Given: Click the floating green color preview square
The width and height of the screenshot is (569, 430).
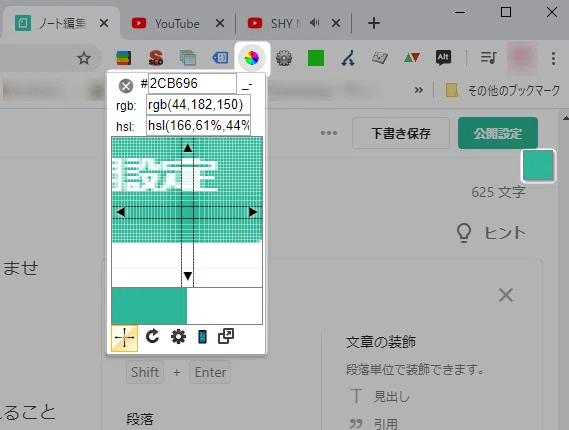Looking at the screenshot, I should [538, 165].
